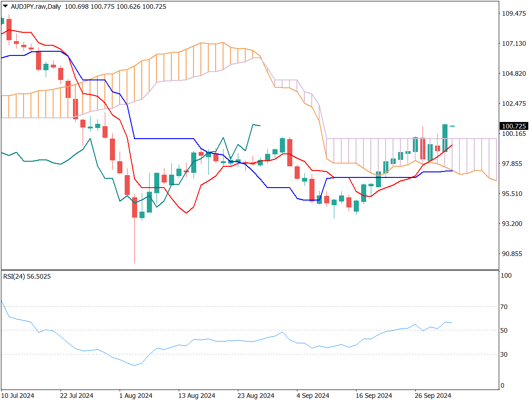
Task: Select the 10 Jul 2024 date label
Action: (x=18, y=396)
